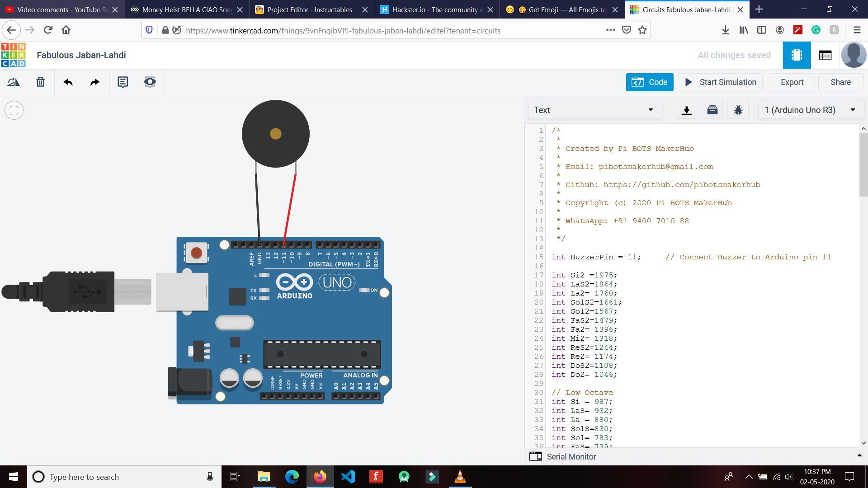Select Text mode tab in editor
868x488 pixels.
[x=592, y=110]
